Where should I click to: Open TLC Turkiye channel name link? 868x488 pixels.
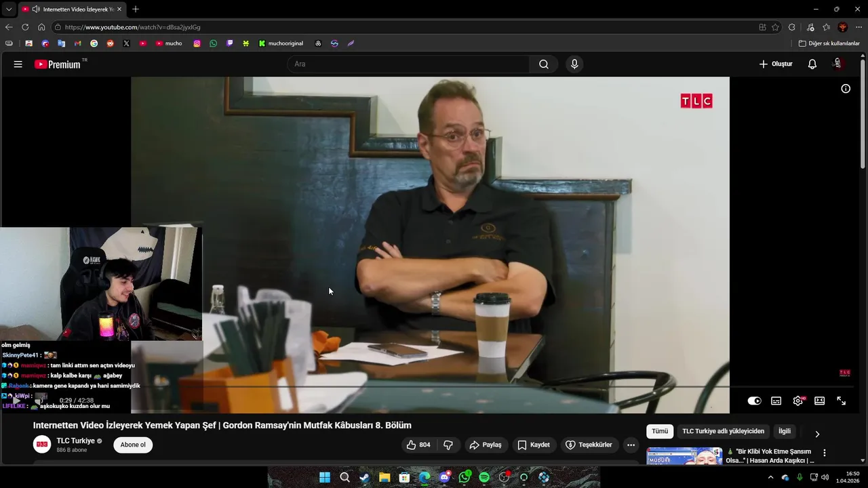(x=75, y=441)
